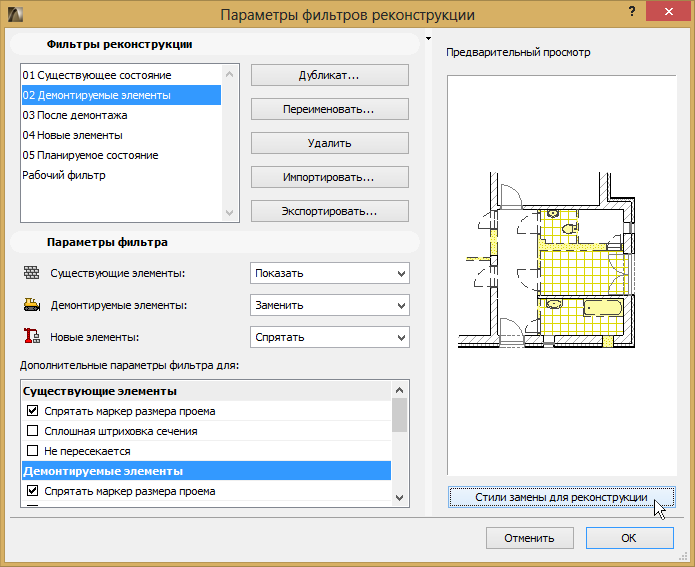695x567 pixels.
Task: Open the Демонтируемые элементы dropdown (Заменить)
Action: pyautogui.click(x=330, y=305)
